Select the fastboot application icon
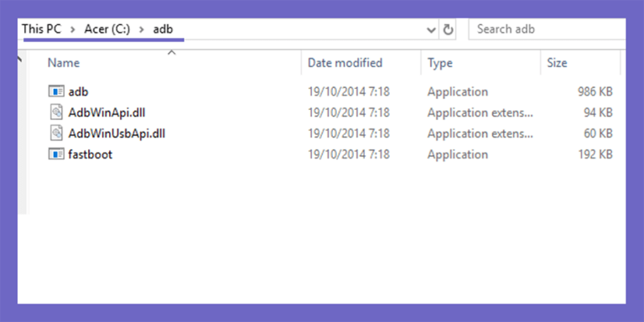 [x=56, y=154]
